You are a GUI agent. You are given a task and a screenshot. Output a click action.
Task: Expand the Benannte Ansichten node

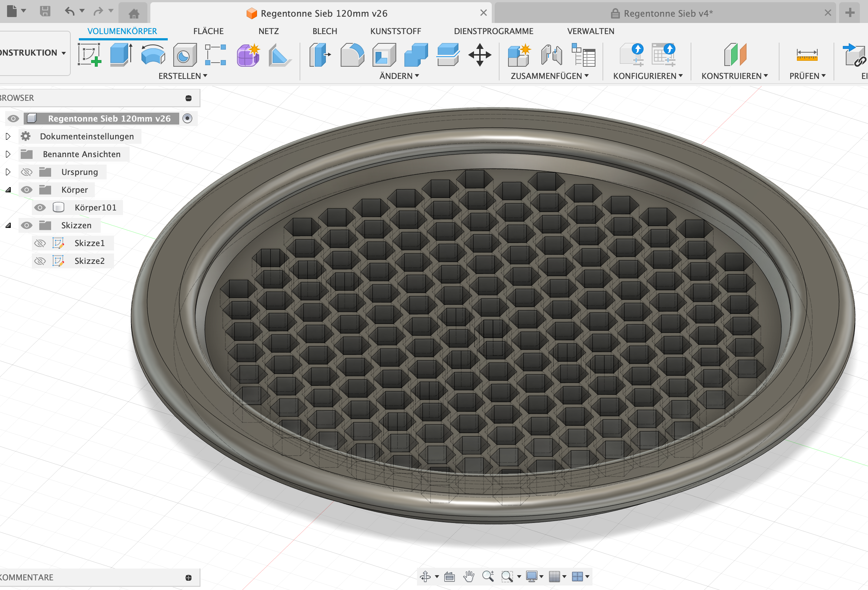(x=8, y=154)
